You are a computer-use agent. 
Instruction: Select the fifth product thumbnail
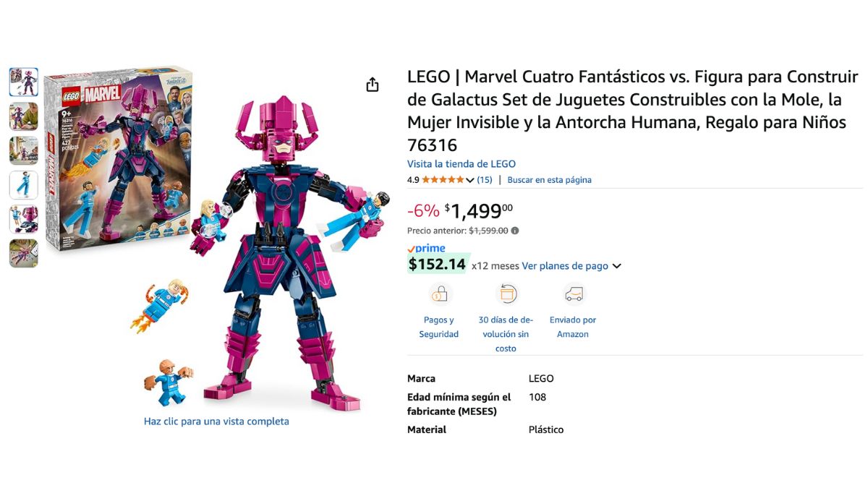click(x=24, y=219)
